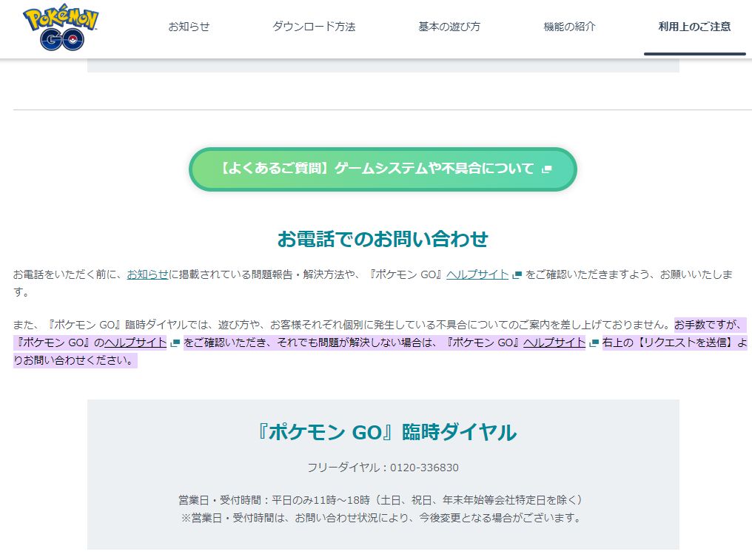This screenshot has width=752, height=560.
Task: Click the free-dial number 0120-336830
Action: (424, 468)
